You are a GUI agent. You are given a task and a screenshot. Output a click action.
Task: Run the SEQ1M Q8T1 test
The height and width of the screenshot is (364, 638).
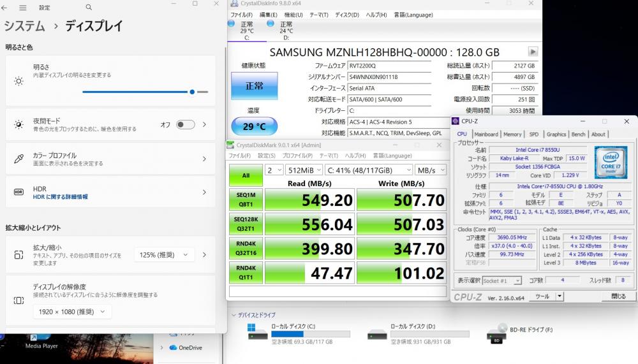(246, 200)
